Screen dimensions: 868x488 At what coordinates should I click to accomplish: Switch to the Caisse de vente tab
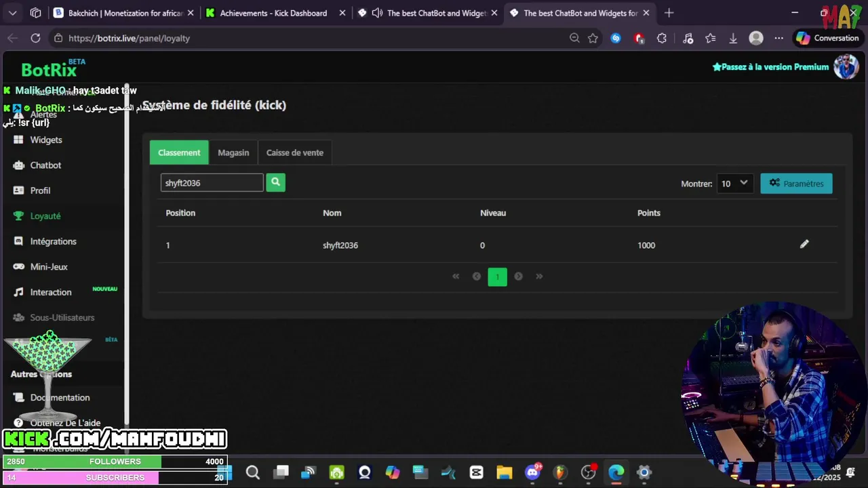coord(295,152)
